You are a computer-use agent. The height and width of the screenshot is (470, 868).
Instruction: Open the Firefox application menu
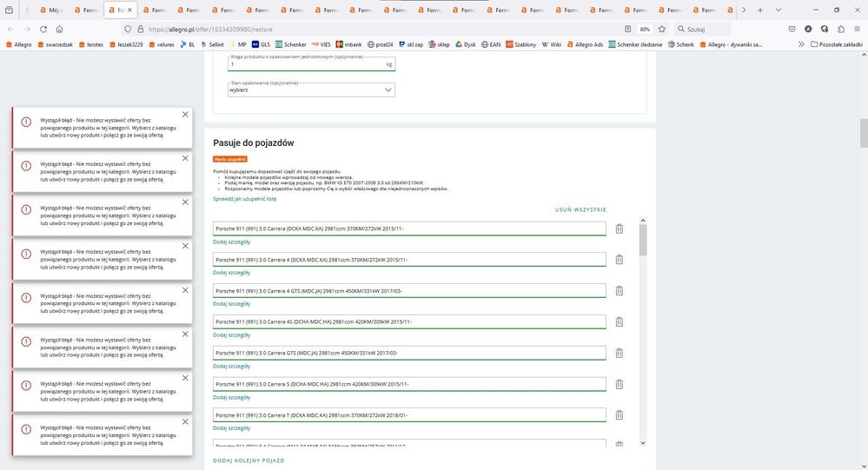[857, 29]
